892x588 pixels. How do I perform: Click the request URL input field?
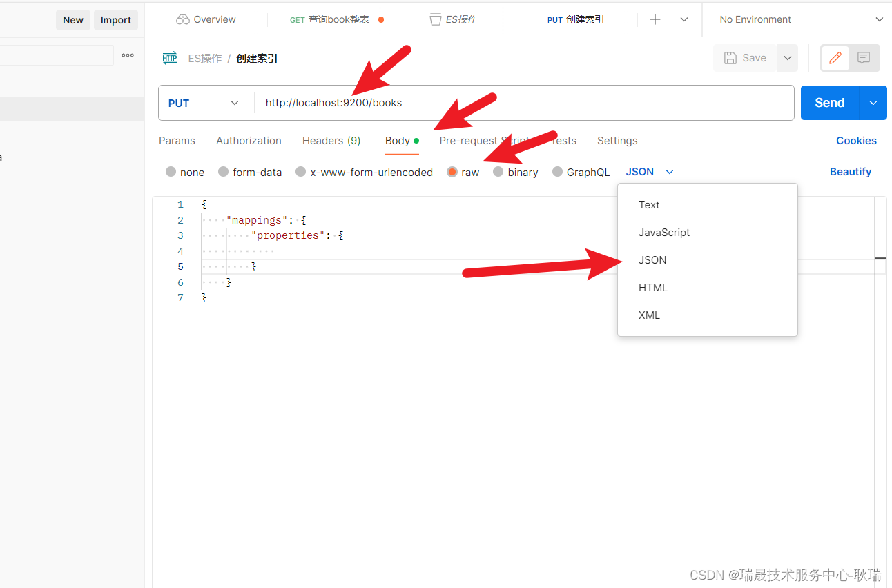(x=524, y=103)
